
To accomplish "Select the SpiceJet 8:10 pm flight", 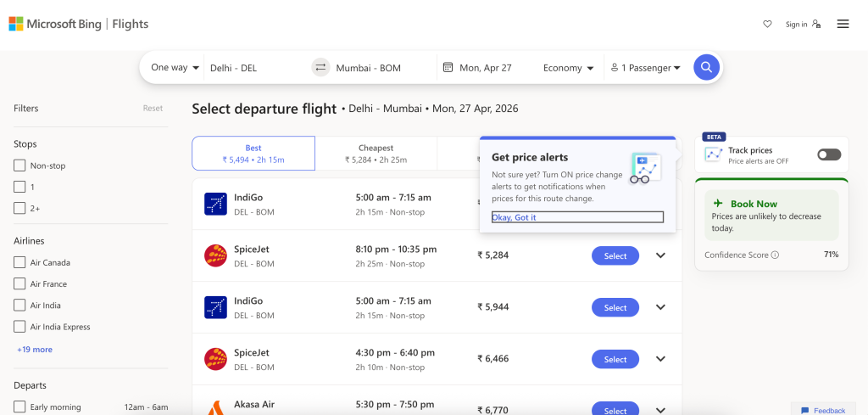I will click(x=615, y=256).
